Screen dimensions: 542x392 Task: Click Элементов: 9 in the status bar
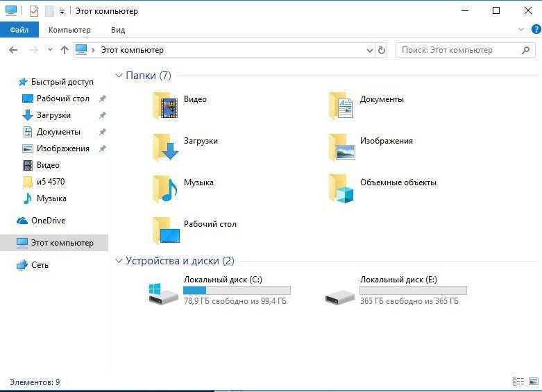[x=35, y=382]
